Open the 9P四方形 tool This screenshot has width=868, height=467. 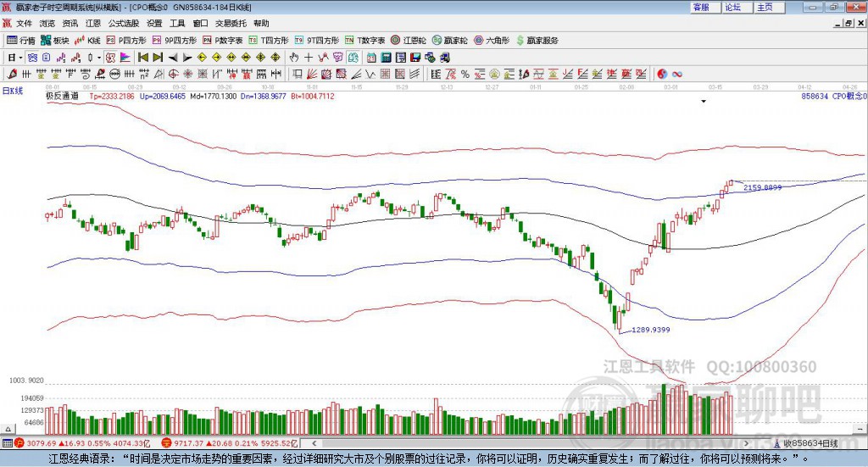click(175, 41)
